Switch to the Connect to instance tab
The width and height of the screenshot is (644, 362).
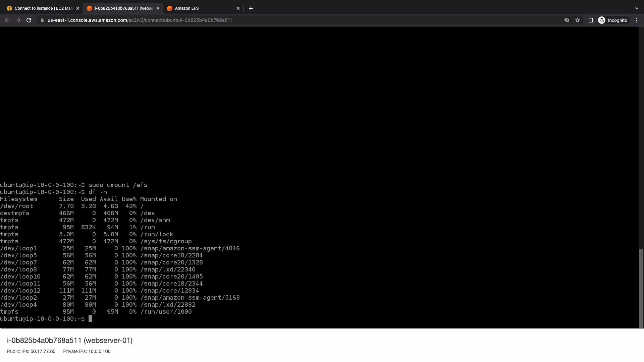click(43, 8)
